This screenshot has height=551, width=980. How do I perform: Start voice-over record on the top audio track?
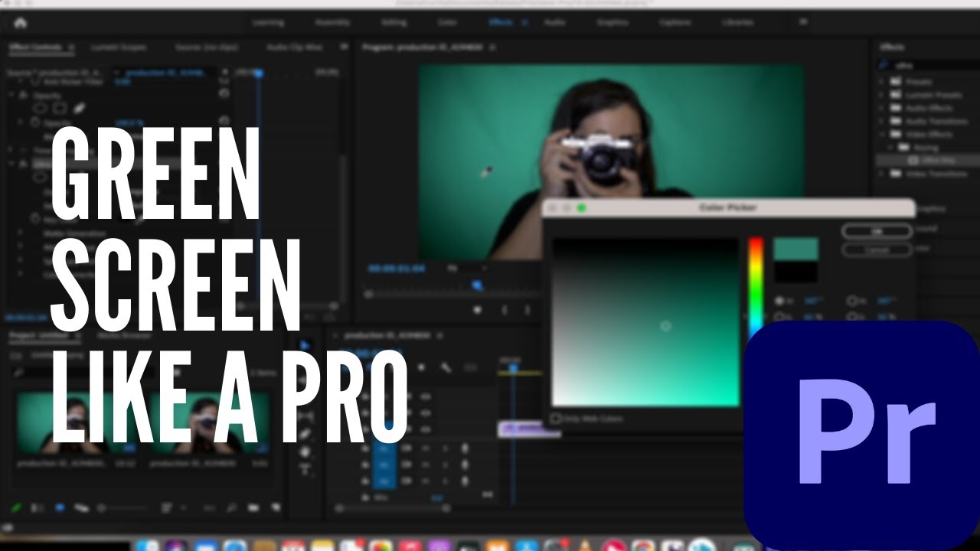[x=465, y=448]
